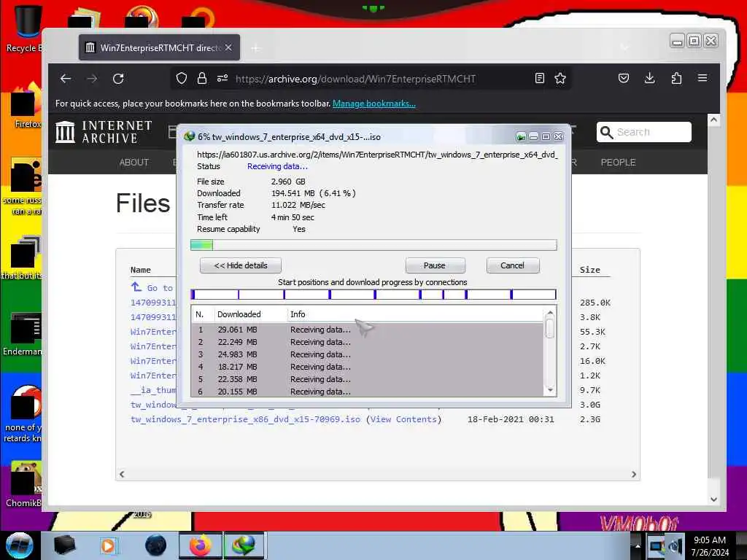This screenshot has height=560, width=747.
Task: Open the Manage bookmarks link
Action: tap(374, 104)
